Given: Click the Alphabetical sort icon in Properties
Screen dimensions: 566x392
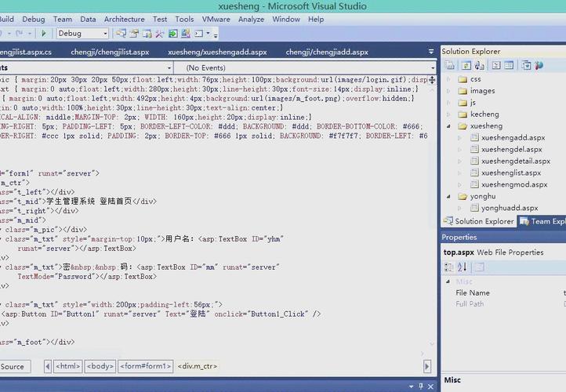Looking at the screenshot, I should pyautogui.click(x=462, y=267).
